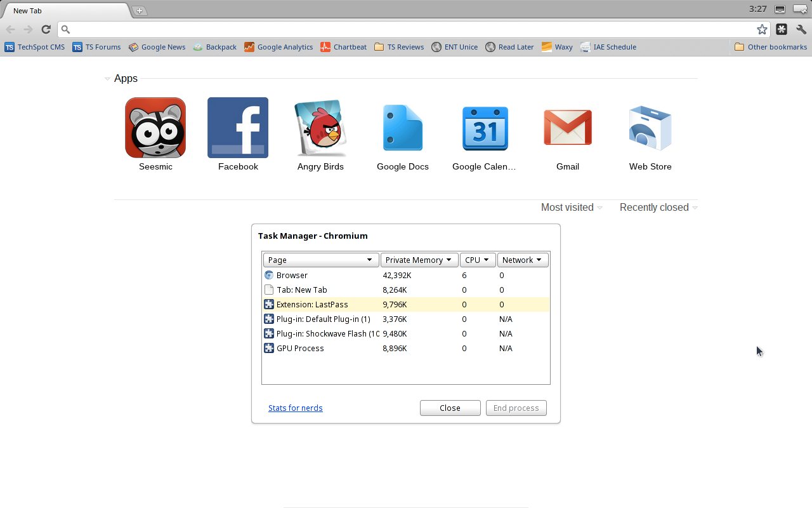Image resolution: width=812 pixels, height=508 pixels.
Task: Open the Waxy bookmark
Action: (x=557, y=47)
